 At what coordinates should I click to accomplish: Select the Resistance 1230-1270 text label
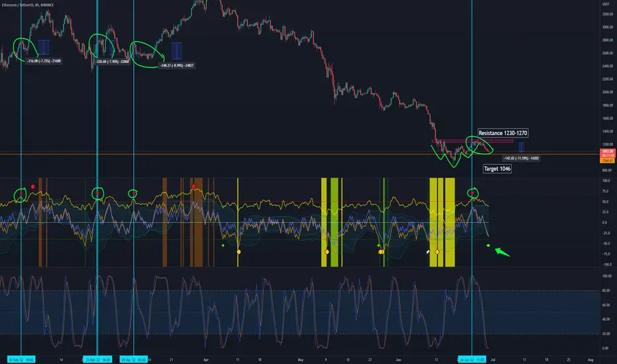tap(502, 133)
